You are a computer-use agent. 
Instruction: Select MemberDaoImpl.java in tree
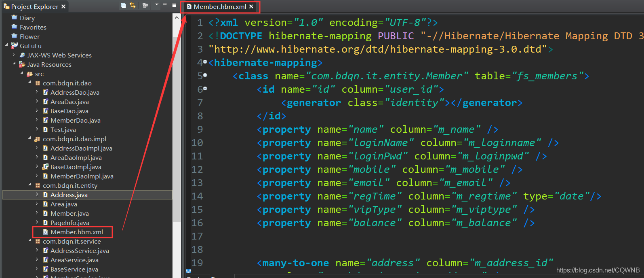click(82, 176)
